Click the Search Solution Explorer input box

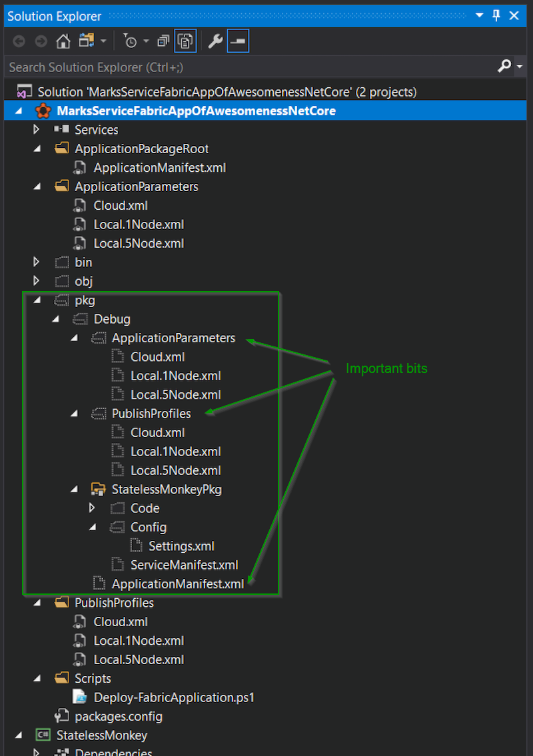pos(247,67)
